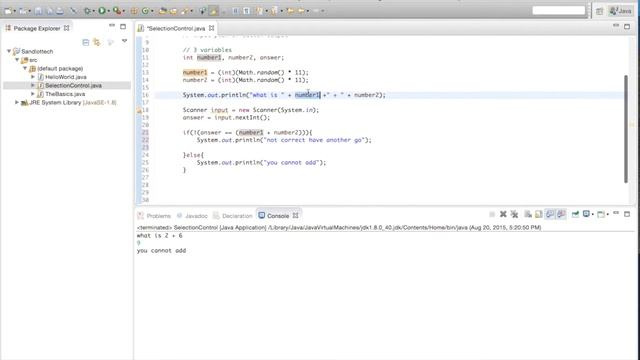
Task: Expand the HelloWorld.java tree node
Action: click(x=33, y=77)
